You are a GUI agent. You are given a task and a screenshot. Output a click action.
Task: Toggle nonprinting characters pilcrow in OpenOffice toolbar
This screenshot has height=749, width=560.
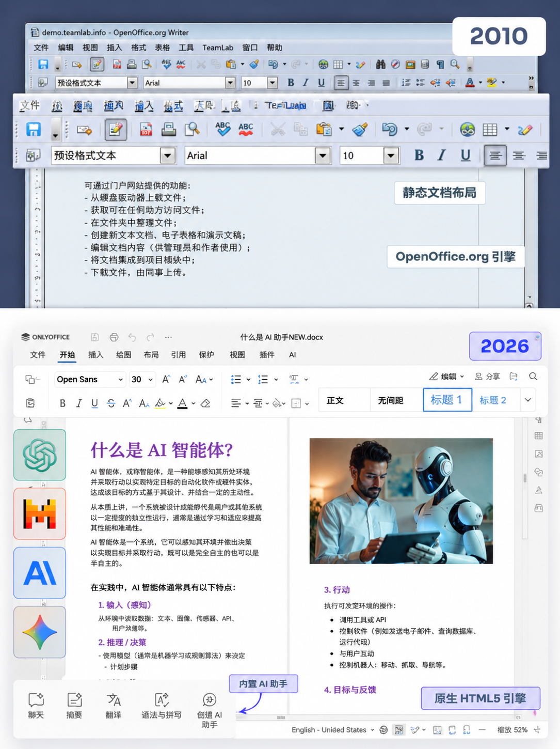[x=440, y=64]
